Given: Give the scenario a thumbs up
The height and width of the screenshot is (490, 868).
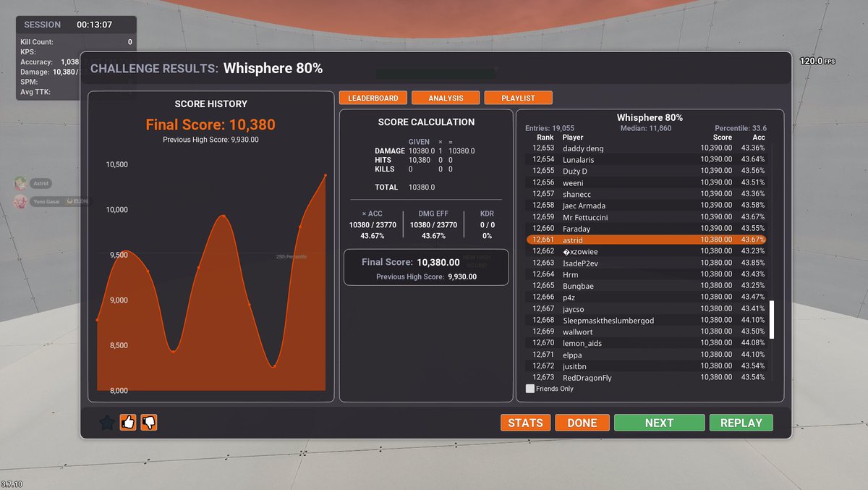Looking at the screenshot, I should 128,423.
